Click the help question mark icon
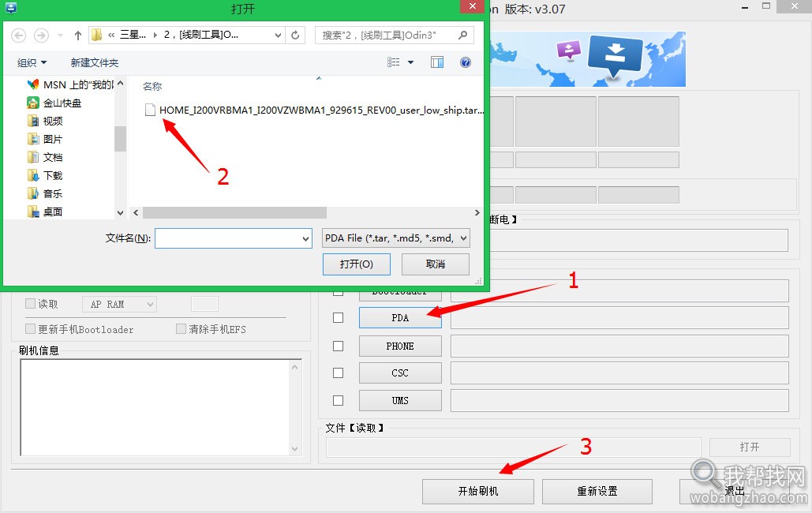Viewport: 812px width, 513px height. tap(466, 62)
